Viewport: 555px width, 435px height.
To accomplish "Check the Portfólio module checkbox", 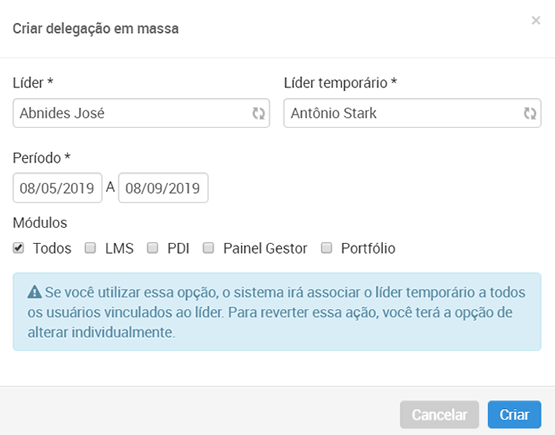I will coord(326,248).
